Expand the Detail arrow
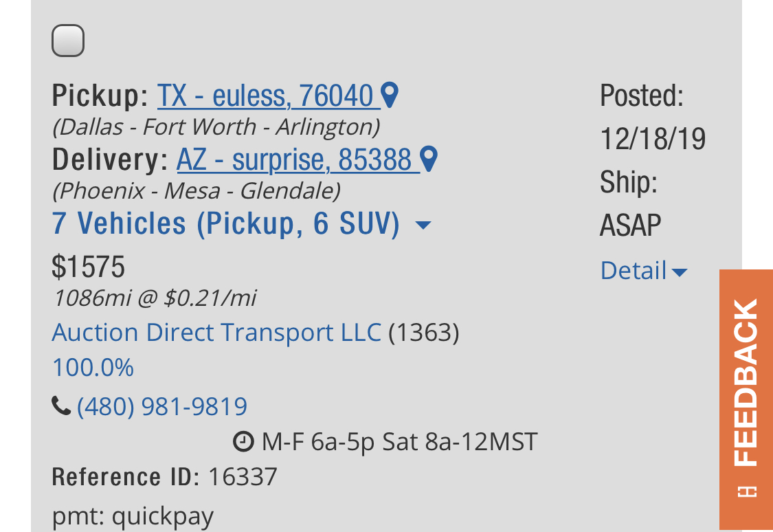The height and width of the screenshot is (532, 773). coord(680,272)
